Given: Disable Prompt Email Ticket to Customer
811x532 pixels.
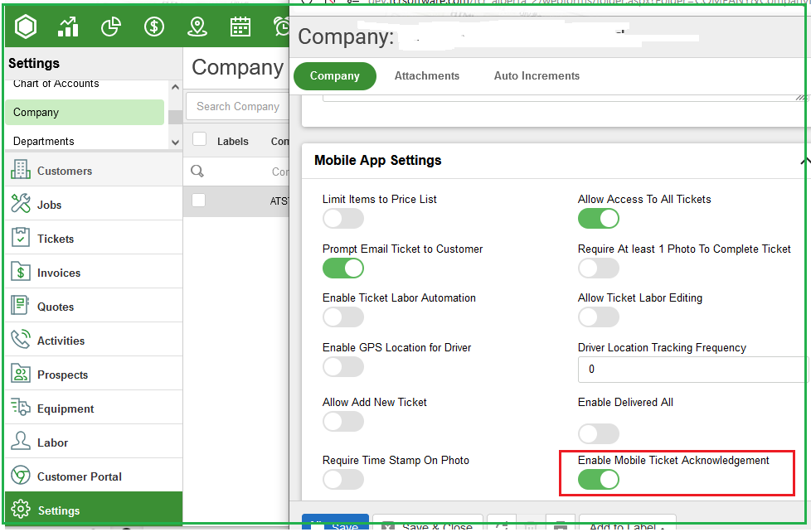Looking at the screenshot, I should click(343, 268).
